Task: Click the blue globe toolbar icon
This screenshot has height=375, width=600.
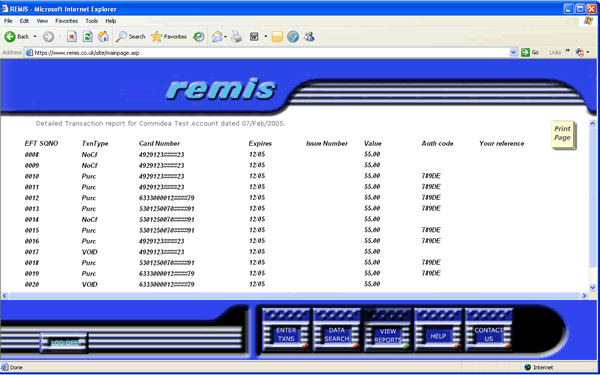Action: click(x=293, y=37)
